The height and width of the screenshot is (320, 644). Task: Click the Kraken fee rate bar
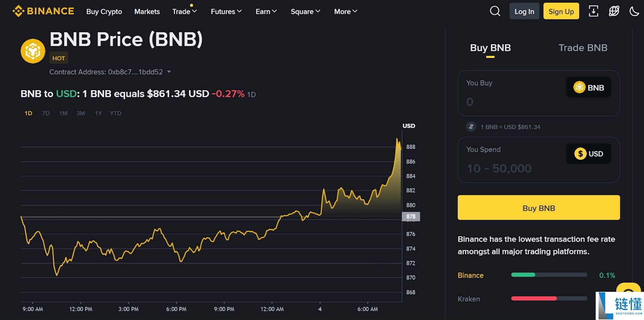[x=549, y=299]
